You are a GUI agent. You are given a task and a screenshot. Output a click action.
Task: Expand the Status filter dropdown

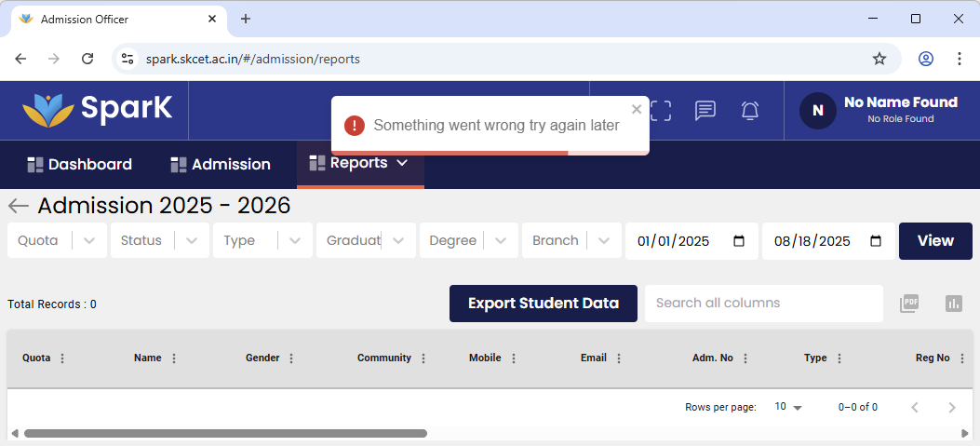coord(191,240)
